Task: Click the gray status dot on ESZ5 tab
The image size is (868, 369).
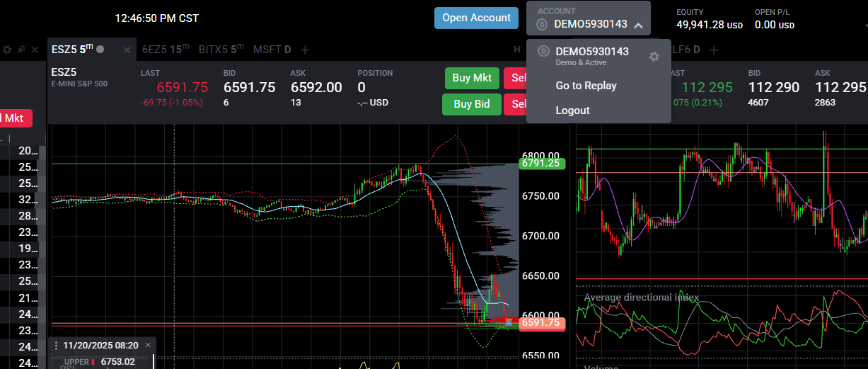Action: pyautogui.click(x=100, y=50)
